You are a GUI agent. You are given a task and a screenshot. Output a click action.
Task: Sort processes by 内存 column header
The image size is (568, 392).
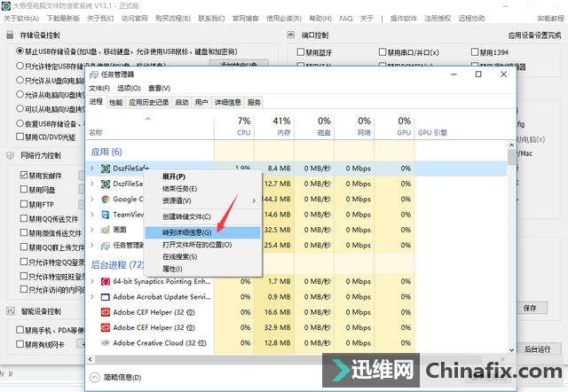coord(274,126)
